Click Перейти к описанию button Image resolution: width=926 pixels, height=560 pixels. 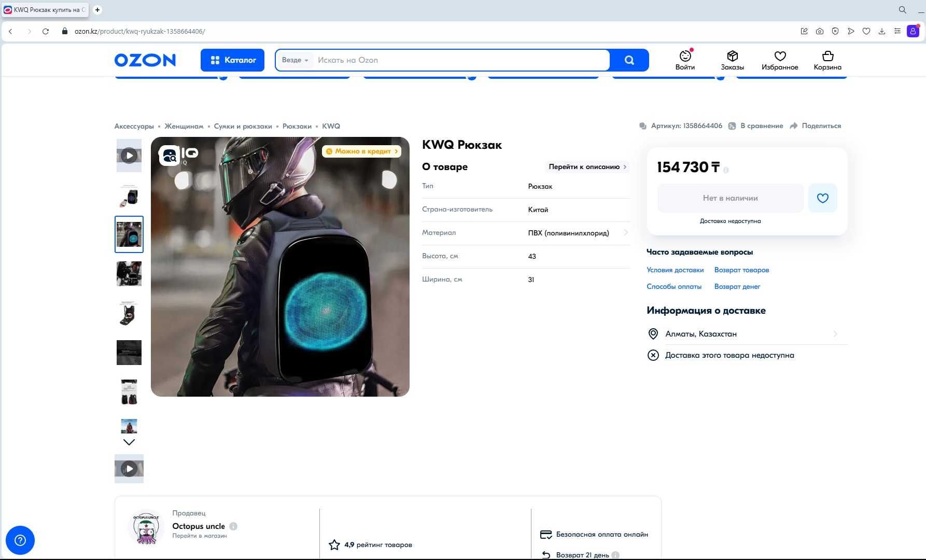pyautogui.click(x=588, y=167)
